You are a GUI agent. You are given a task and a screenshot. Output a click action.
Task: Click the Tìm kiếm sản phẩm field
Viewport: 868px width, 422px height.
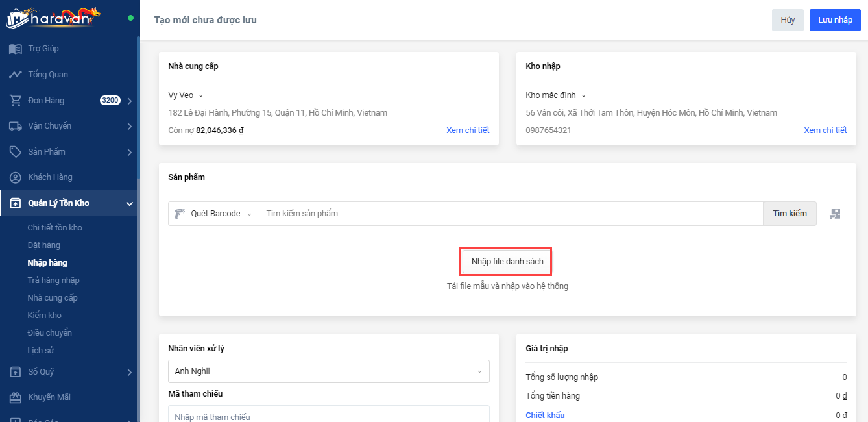(x=510, y=214)
